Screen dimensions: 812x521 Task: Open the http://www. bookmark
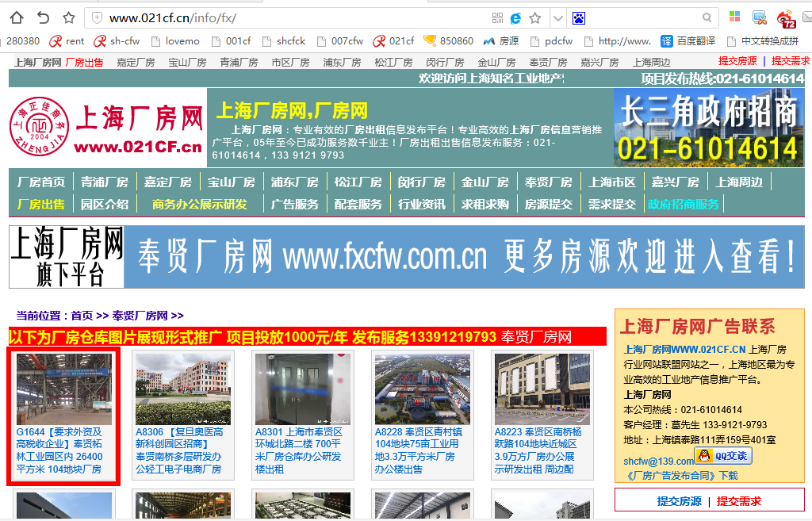(617, 41)
